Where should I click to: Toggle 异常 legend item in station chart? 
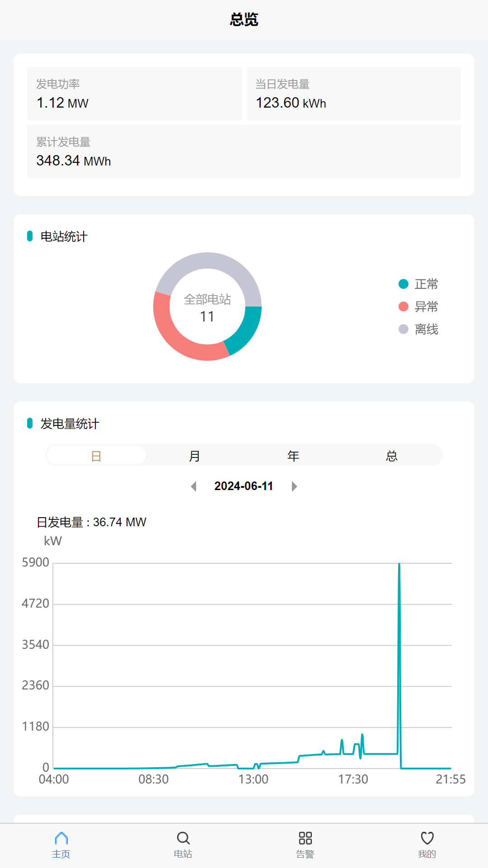(418, 307)
